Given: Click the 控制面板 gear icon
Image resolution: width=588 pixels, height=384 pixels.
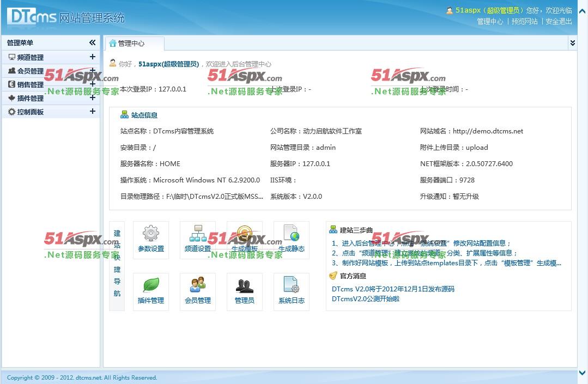Looking at the screenshot, I should coord(12,112).
